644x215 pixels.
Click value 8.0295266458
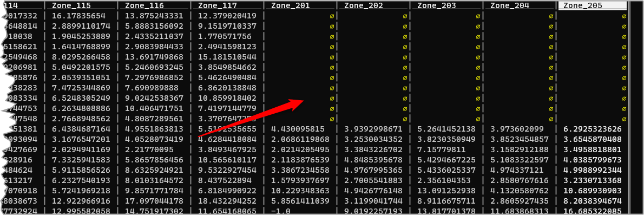click(81, 57)
